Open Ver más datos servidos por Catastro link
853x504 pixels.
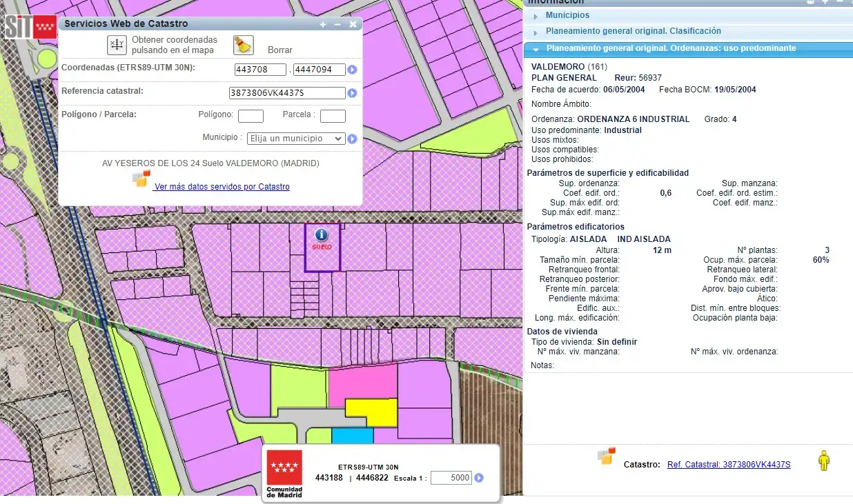pos(222,187)
